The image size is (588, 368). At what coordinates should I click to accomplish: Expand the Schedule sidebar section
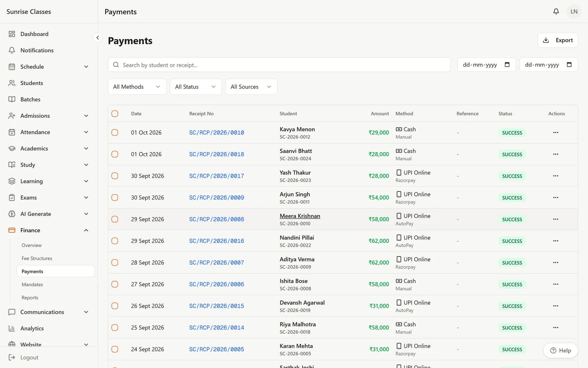pyautogui.click(x=49, y=67)
